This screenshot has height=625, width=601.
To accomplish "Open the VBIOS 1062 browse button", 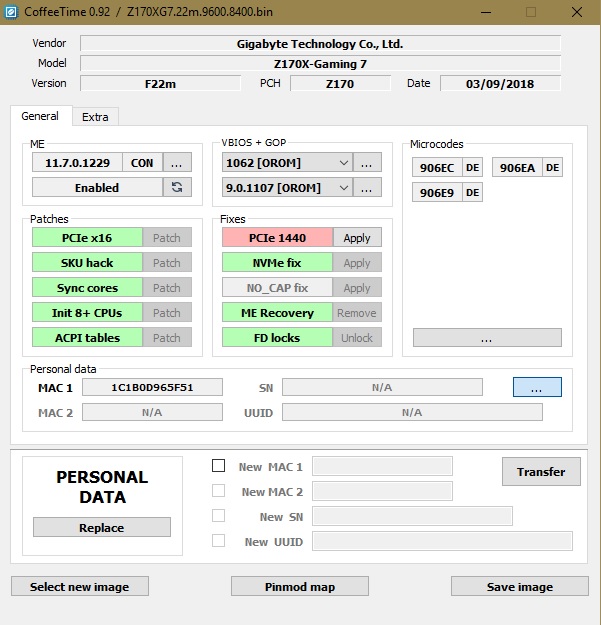I will pyautogui.click(x=367, y=162).
